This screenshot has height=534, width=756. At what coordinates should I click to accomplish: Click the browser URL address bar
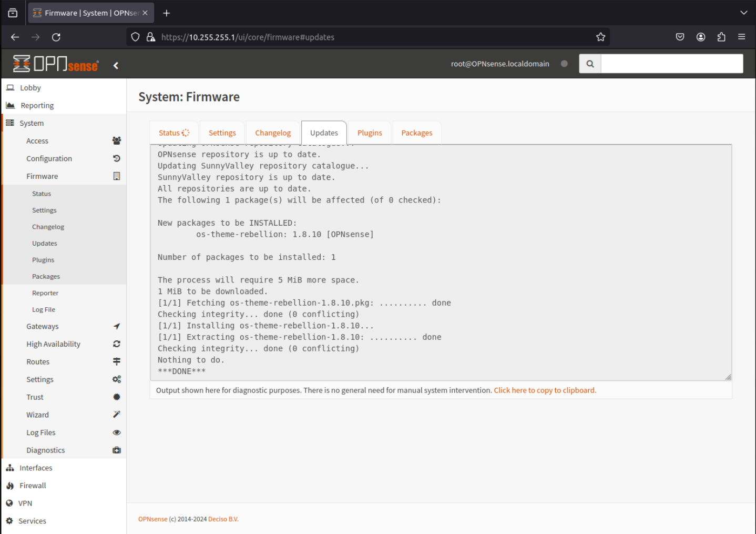[368, 37]
